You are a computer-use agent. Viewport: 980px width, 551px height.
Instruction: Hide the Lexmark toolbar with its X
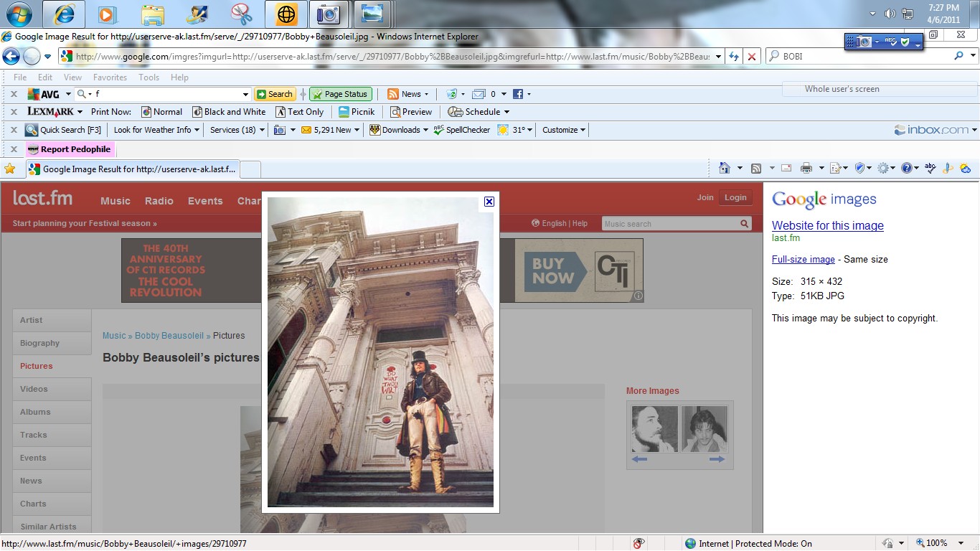pyautogui.click(x=14, y=112)
